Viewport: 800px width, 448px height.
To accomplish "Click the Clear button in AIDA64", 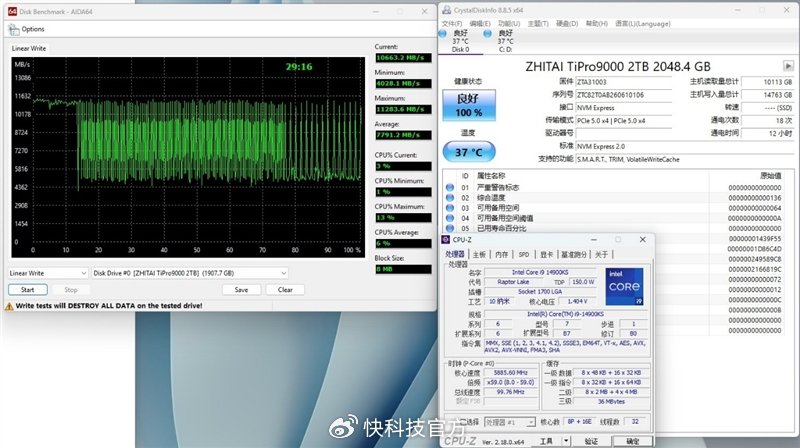I will [285, 290].
